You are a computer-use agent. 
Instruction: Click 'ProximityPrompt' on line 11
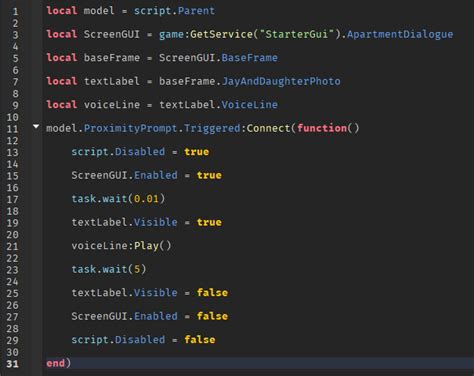130,128
